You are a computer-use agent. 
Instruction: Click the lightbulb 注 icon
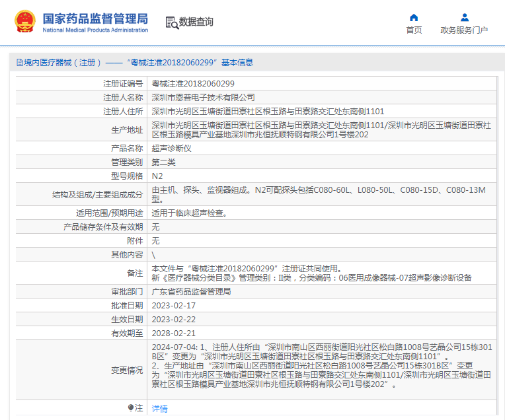pyautogui.click(x=131, y=408)
